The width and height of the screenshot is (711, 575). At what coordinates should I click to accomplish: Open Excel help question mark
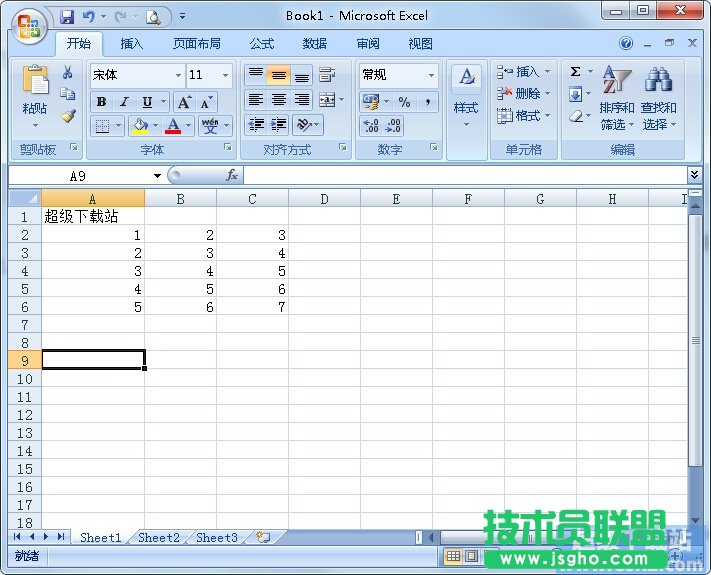pos(626,44)
